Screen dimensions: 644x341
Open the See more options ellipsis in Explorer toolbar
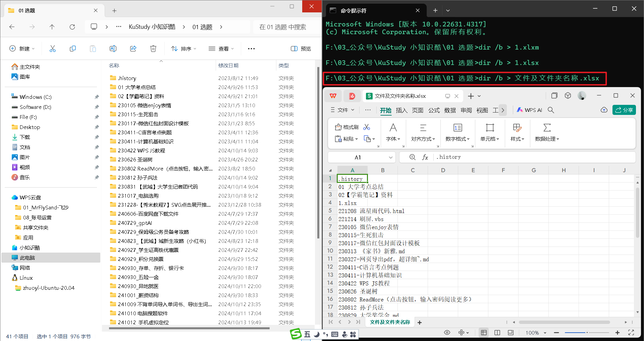[251, 49]
